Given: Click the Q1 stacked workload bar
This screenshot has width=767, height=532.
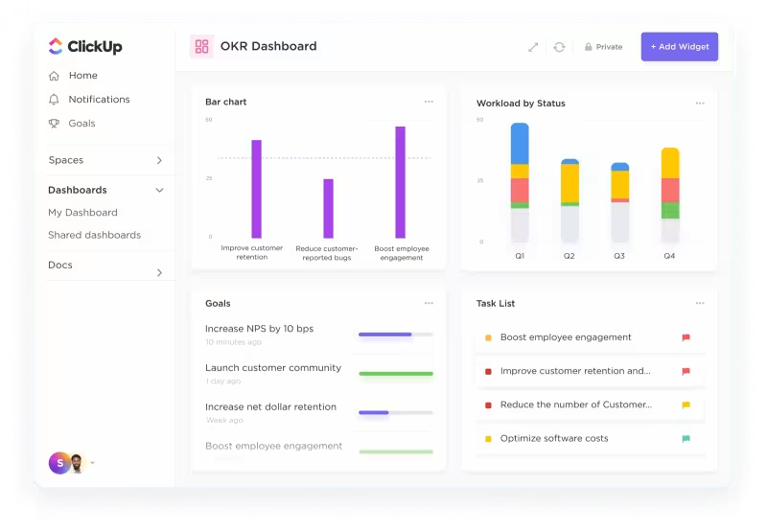Looking at the screenshot, I should [520, 183].
